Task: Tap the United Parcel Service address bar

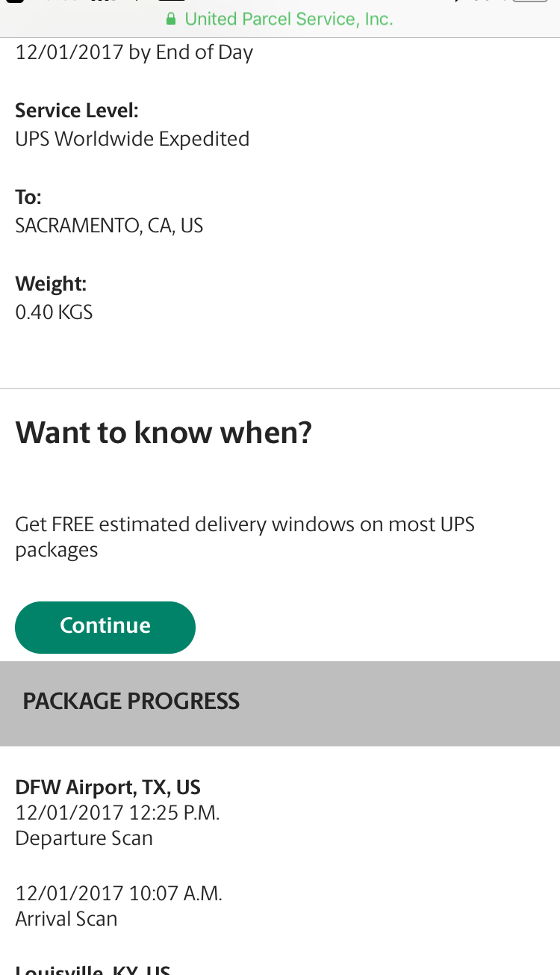Action: (287, 19)
